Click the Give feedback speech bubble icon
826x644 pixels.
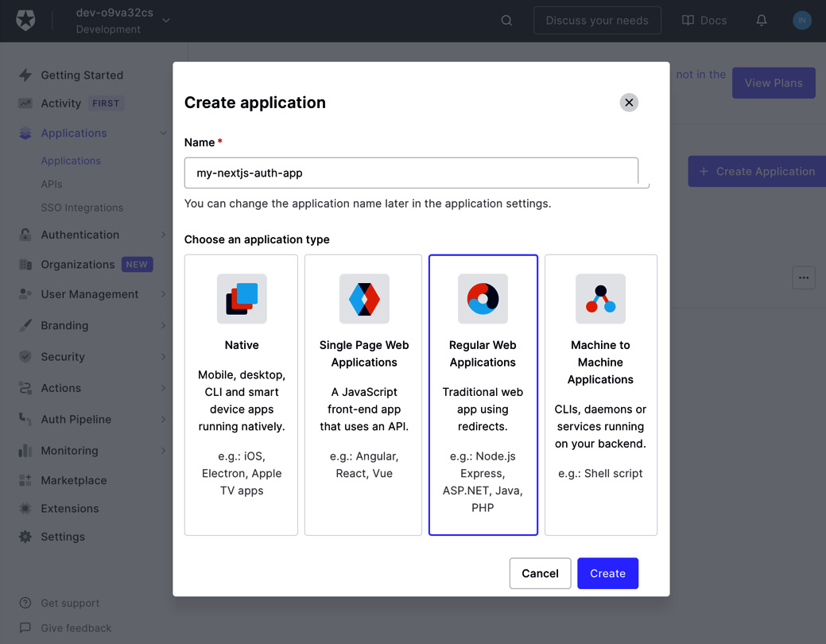coord(24,628)
